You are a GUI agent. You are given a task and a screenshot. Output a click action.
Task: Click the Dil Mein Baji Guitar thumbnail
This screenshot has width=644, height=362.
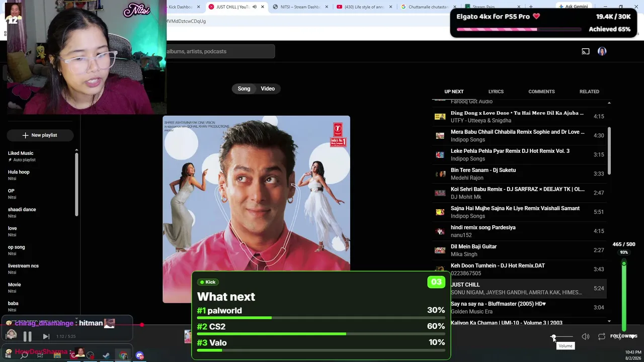440,250
